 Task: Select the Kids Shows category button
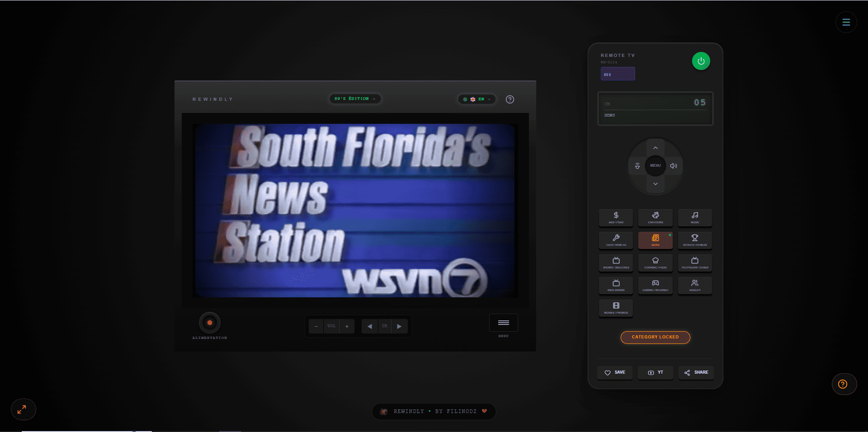click(616, 285)
